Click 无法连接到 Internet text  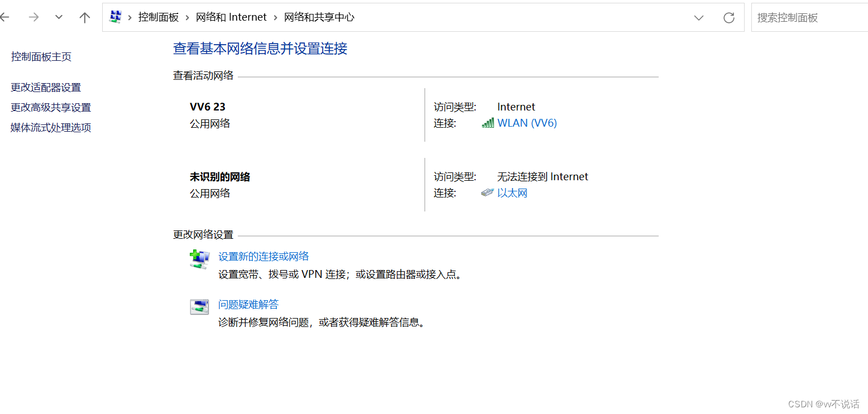coord(543,177)
